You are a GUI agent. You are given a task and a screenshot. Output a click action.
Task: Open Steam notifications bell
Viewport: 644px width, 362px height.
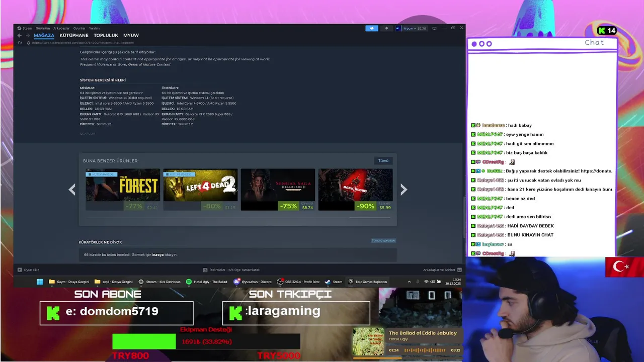click(386, 28)
